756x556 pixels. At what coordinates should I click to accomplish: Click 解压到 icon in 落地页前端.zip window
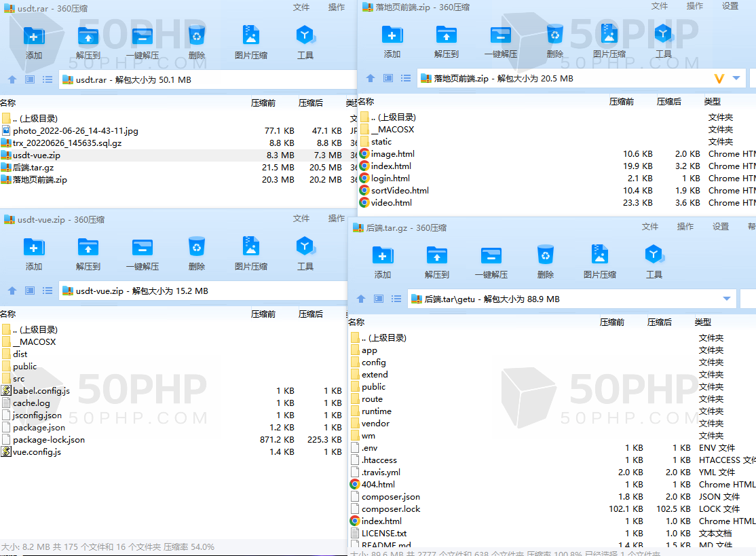(446, 35)
